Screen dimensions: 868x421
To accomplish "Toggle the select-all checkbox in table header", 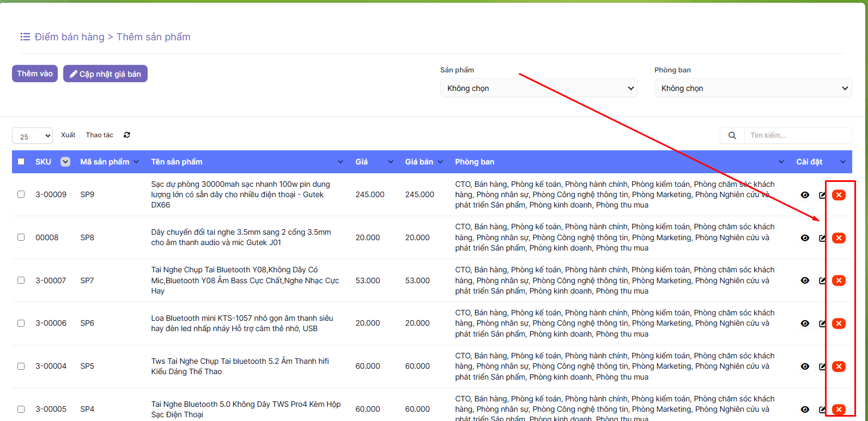I will 21,162.
